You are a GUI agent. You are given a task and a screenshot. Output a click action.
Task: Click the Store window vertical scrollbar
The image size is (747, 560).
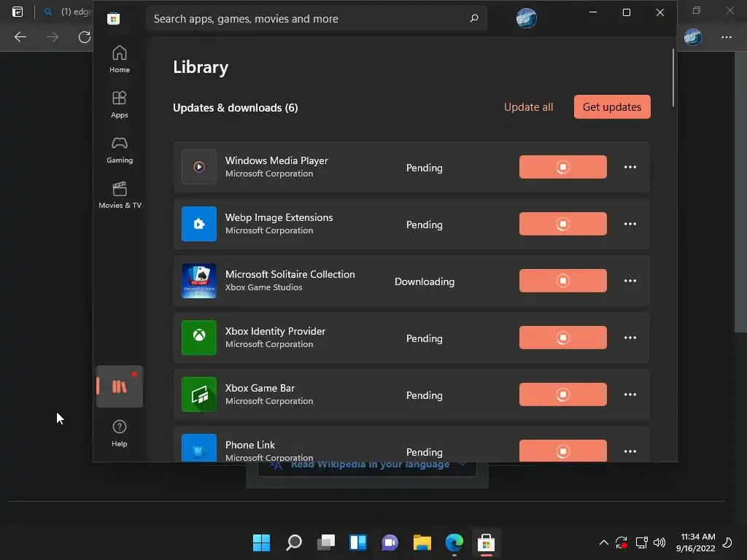coord(673,77)
